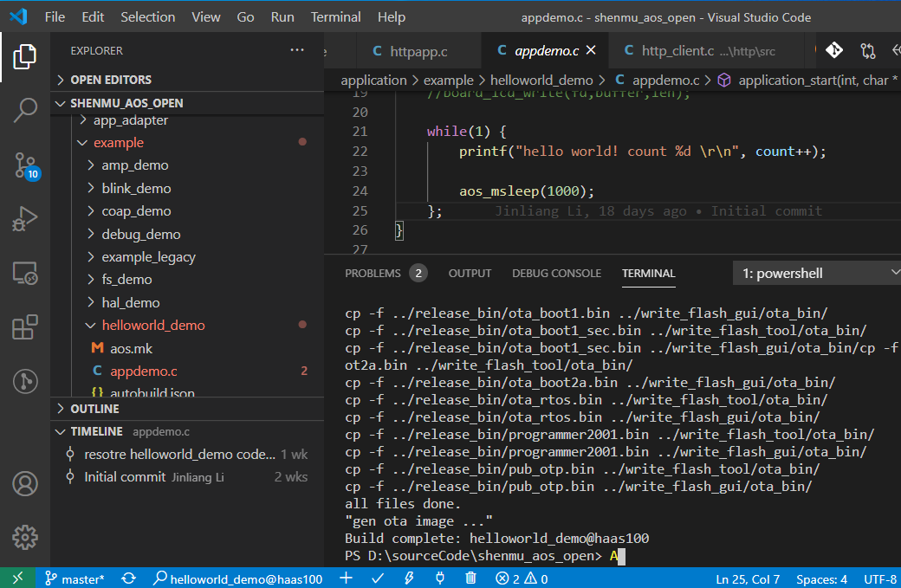Open the Run menu
This screenshot has height=588, width=901.
[x=282, y=17]
